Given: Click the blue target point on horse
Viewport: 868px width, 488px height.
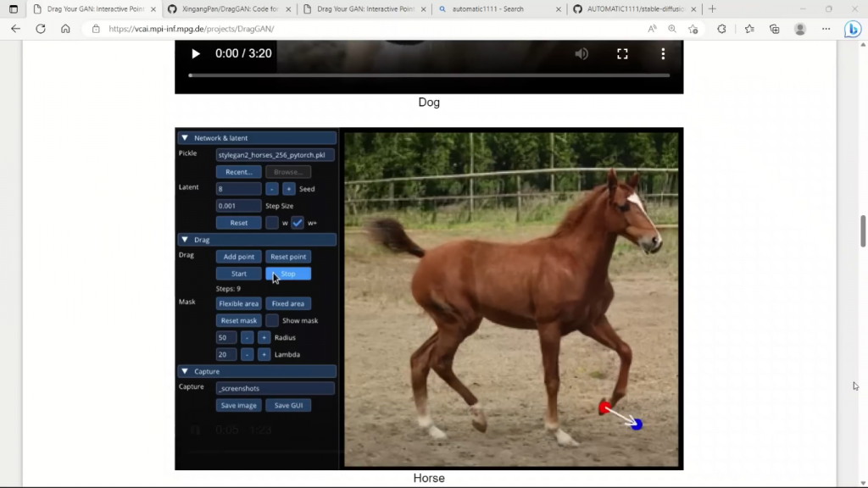Looking at the screenshot, I should pos(637,424).
